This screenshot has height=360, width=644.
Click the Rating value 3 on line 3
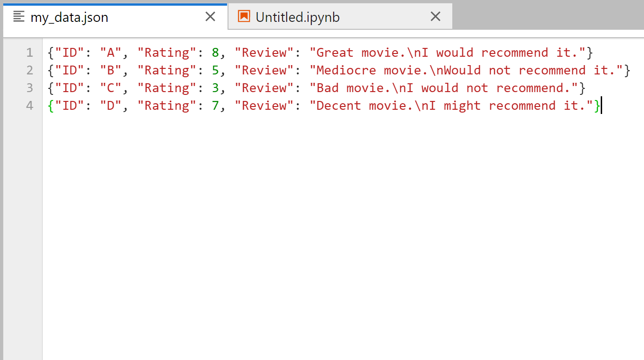click(215, 87)
